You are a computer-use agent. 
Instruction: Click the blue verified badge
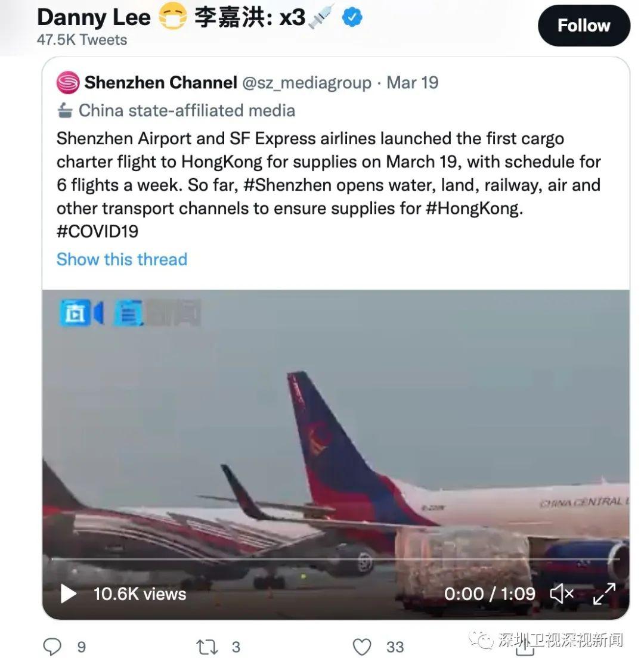[352, 18]
